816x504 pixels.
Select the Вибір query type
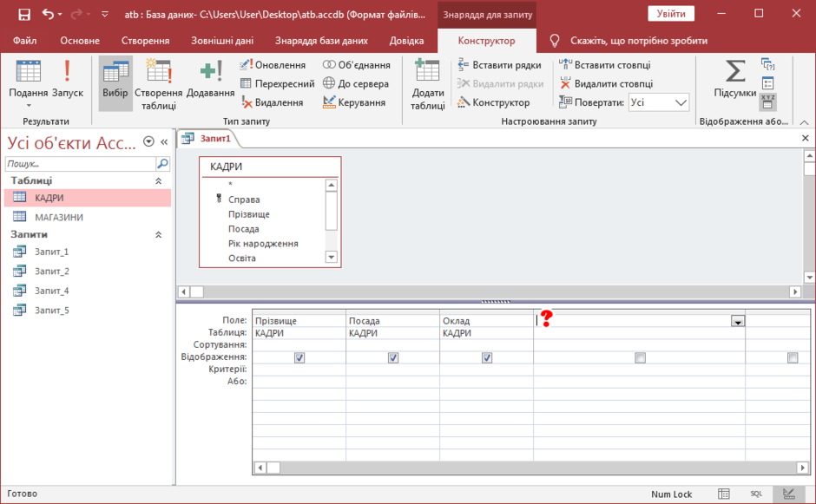(x=115, y=83)
